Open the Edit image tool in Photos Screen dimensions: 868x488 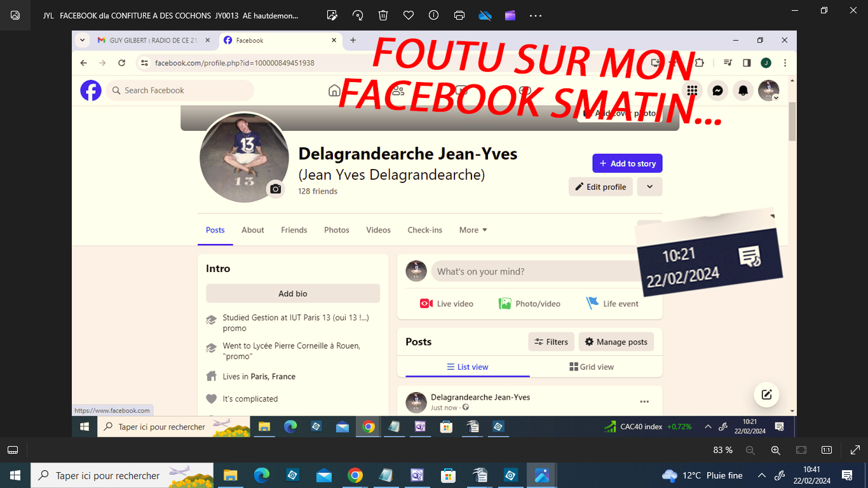[x=332, y=15]
